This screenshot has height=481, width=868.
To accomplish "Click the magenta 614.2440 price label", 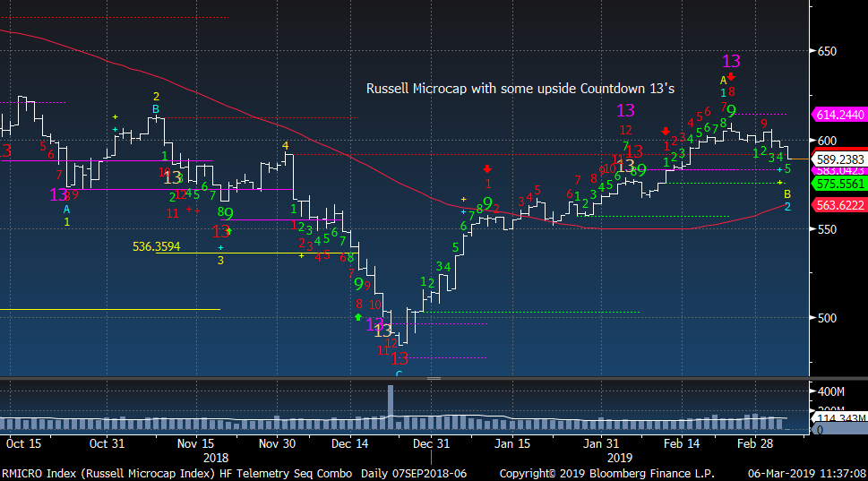I will coord(839,115).
